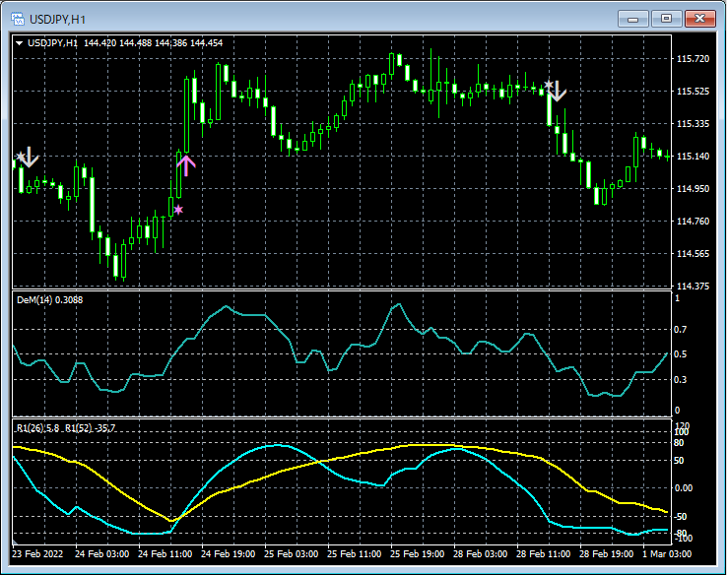This screenshot has width=728, height=575.
Task: Click the 115.720 price scale label
Action: click(x=694, y=59)
